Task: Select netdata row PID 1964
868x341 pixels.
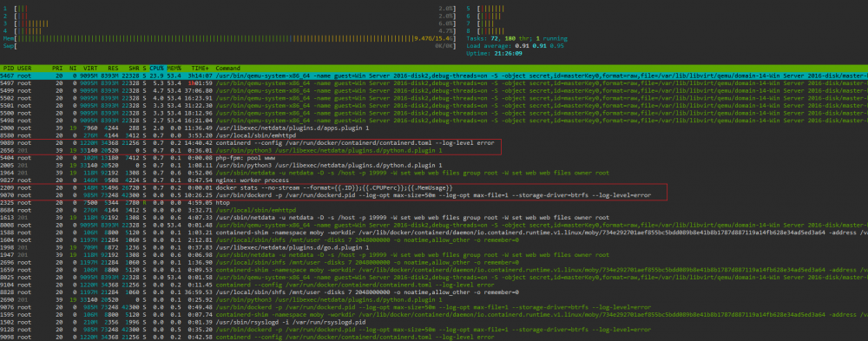Action: [434, 172]
